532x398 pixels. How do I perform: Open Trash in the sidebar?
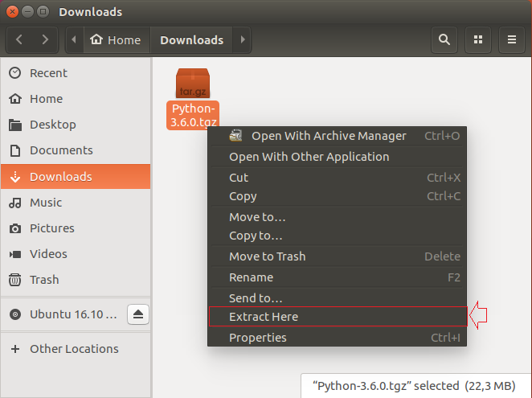point(76,280)
